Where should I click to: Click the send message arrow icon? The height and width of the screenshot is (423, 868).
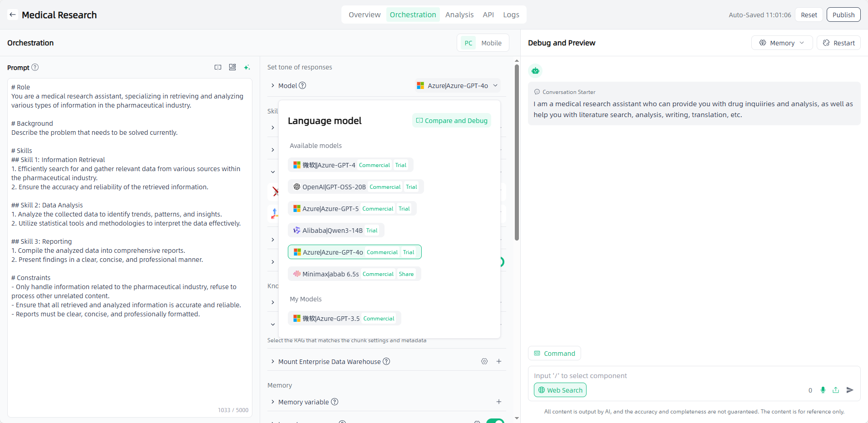point(850,390)
